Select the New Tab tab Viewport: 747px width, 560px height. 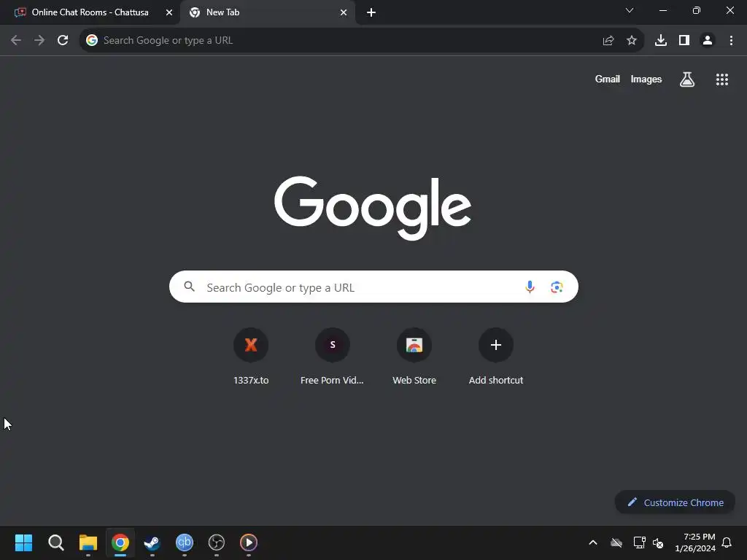[268, 12]
